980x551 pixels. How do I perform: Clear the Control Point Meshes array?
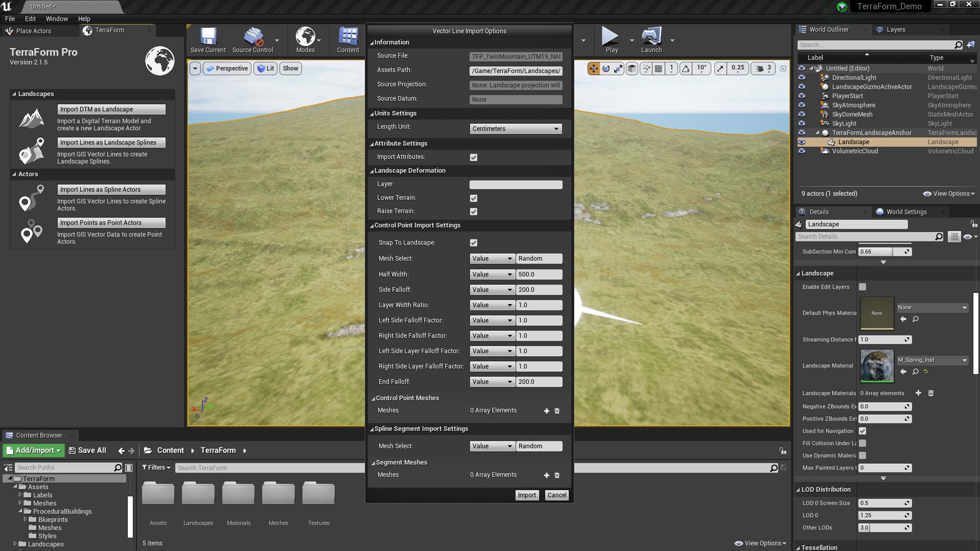tap(557, 411)
